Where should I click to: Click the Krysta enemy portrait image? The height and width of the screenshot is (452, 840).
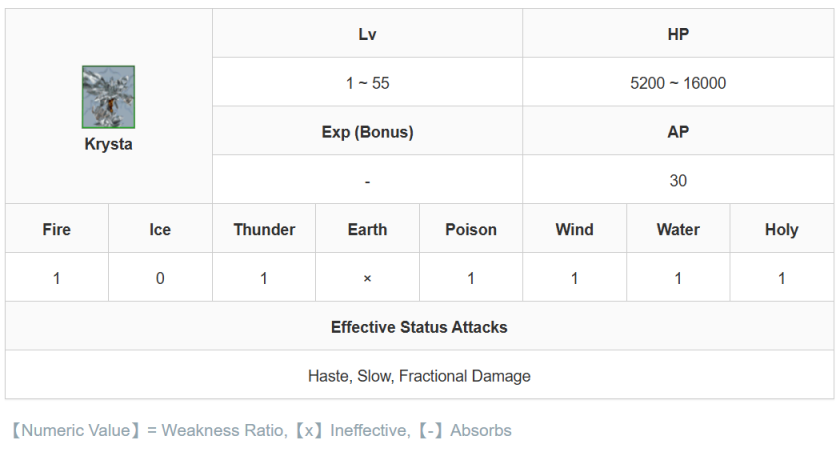click(x=108, y=97)
